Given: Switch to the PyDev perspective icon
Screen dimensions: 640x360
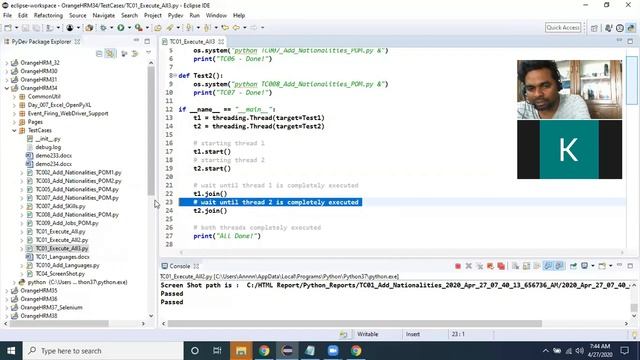Looking at the screenshot, I should point(631,28).
